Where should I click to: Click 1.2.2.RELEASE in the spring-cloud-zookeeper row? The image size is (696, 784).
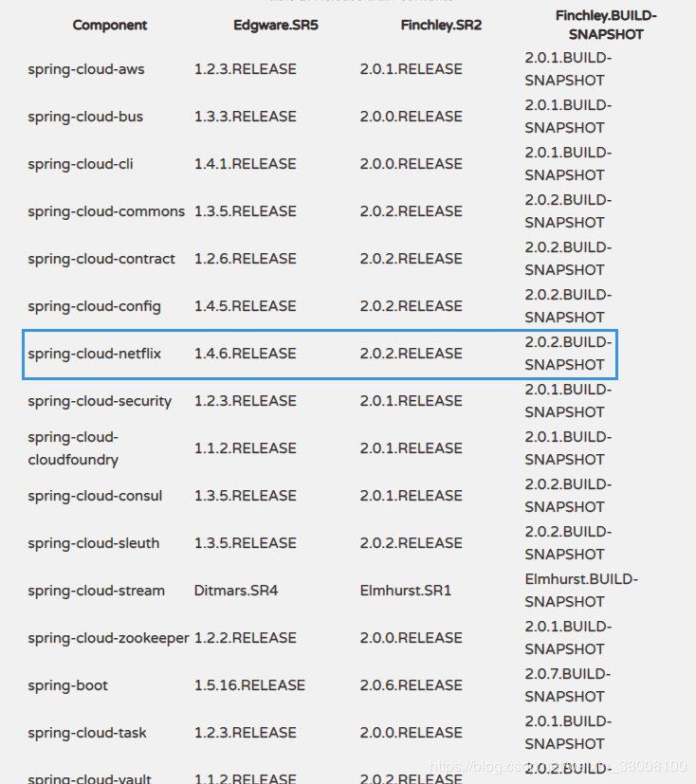pyautogui.click(x=245, y=638)
